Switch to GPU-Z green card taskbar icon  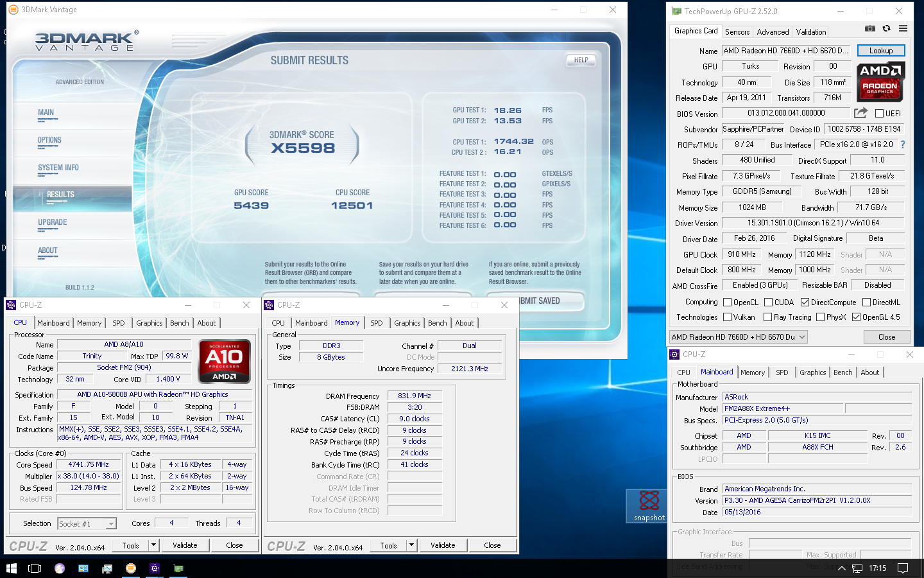click(178, 568)
